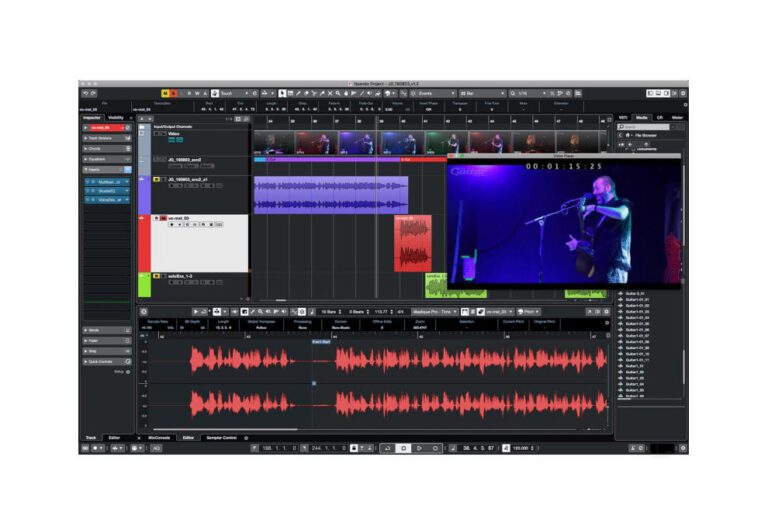Click the Undo arrow in the top toolbar
The height and width of the screenshot is (526, 768).
point(86,93)
